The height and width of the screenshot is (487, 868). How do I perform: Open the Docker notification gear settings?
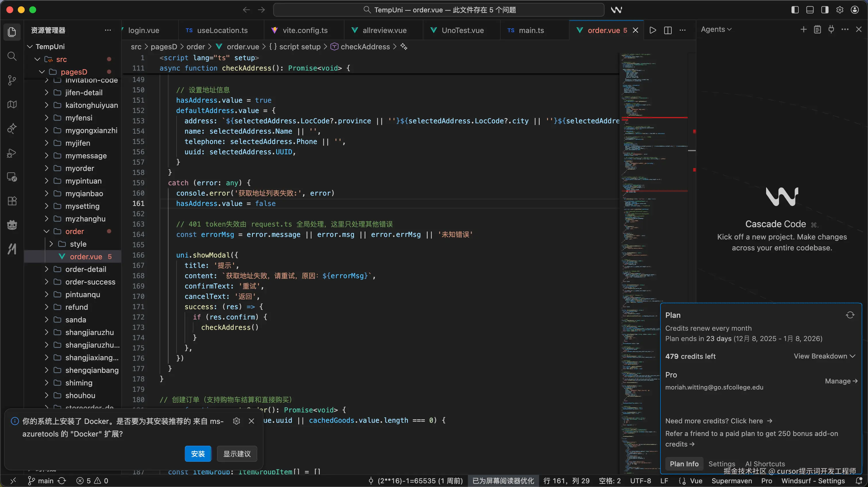237,421
